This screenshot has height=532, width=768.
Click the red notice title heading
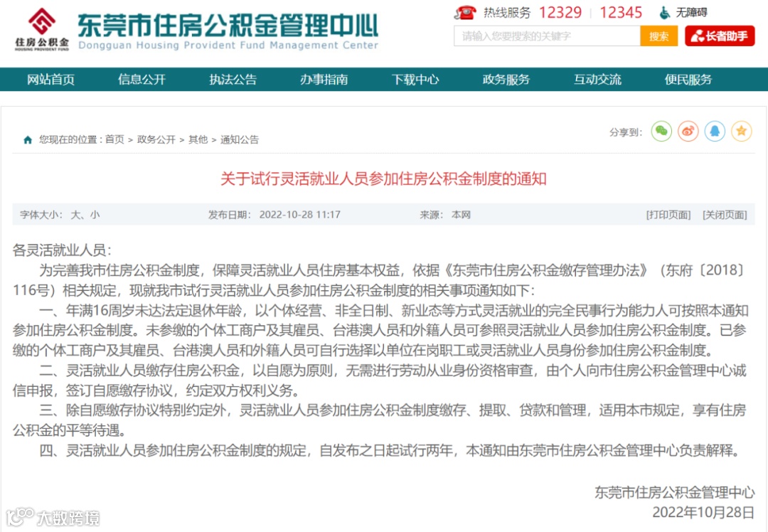point(383,179)
